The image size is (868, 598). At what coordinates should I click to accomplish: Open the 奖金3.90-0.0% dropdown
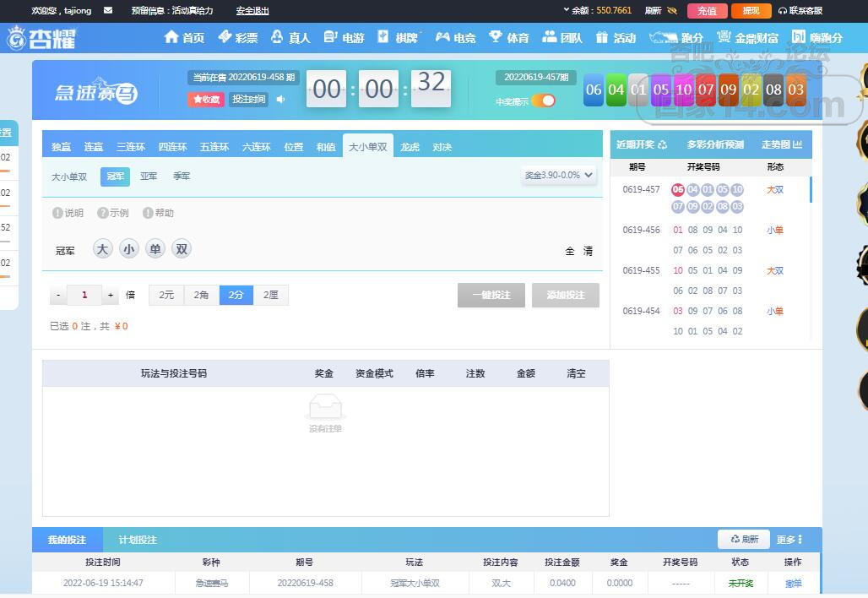(559, 176)
